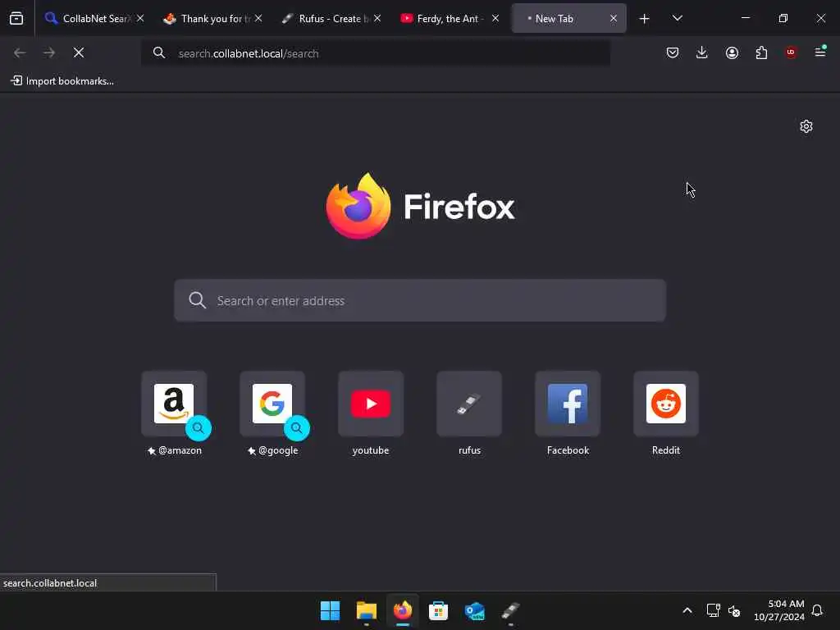Open Microsoft Store from taskbar
The image size is (840, 630).
tap(438, 610)
